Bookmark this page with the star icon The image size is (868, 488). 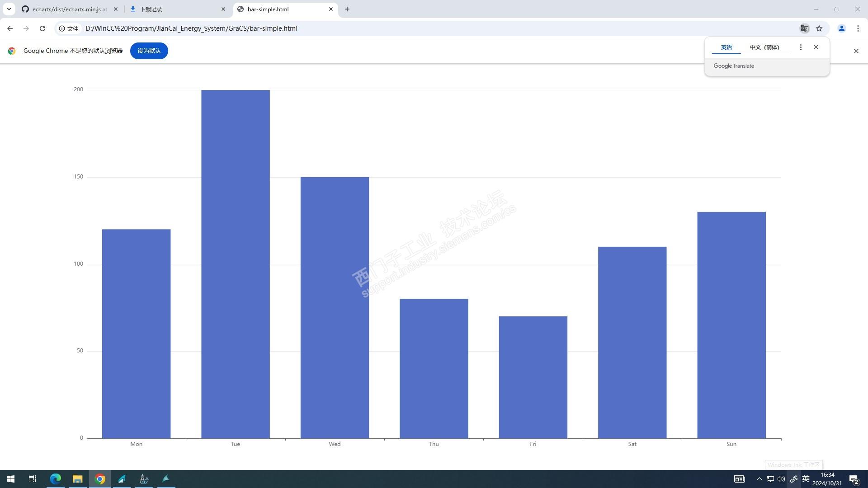[819, 28]
